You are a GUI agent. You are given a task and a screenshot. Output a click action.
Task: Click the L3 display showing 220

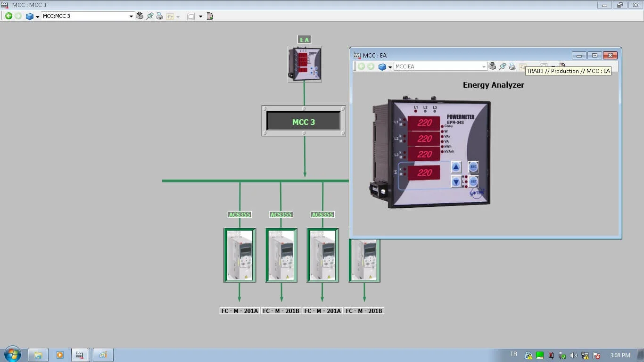424,154
